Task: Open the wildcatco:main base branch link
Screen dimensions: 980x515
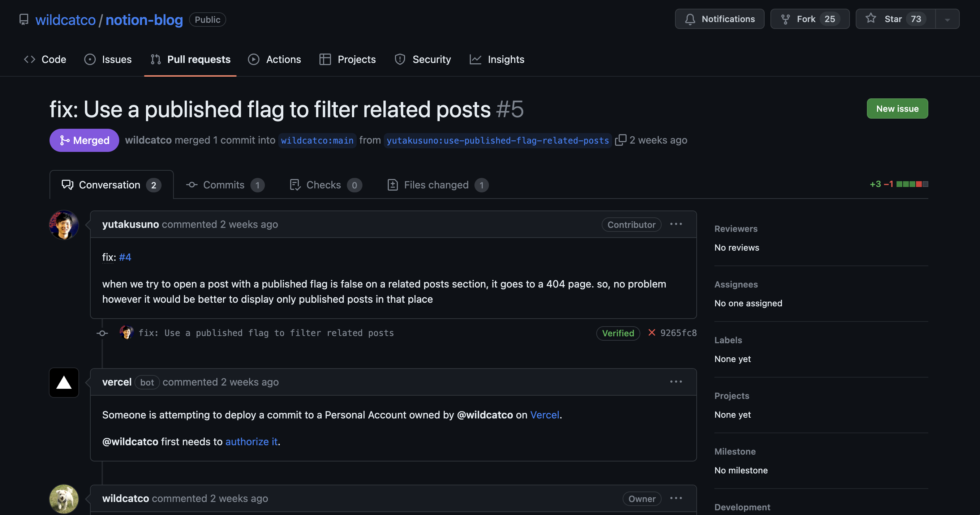Action: click(x=317, y=140)
